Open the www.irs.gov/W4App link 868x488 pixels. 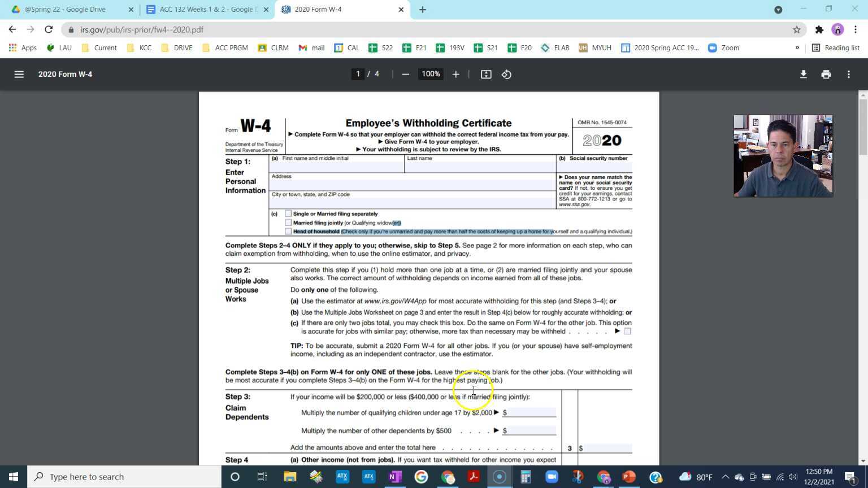(x=395, y=301)
